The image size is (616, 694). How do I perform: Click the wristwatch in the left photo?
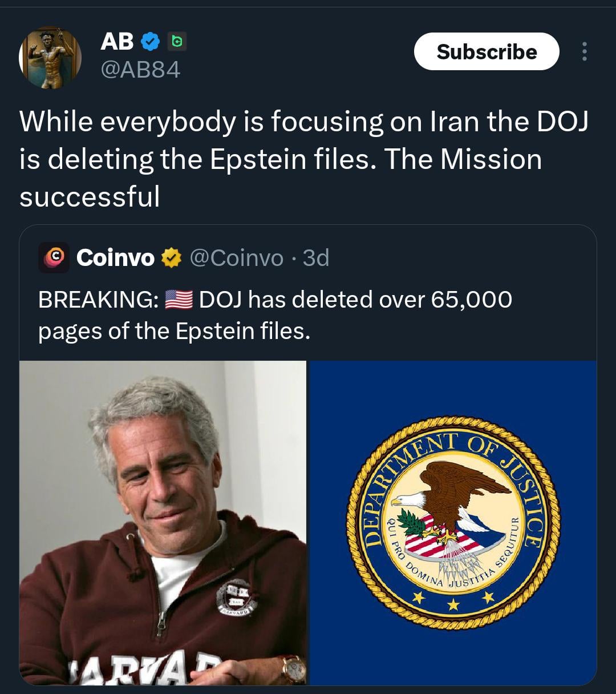coord(293,669)
